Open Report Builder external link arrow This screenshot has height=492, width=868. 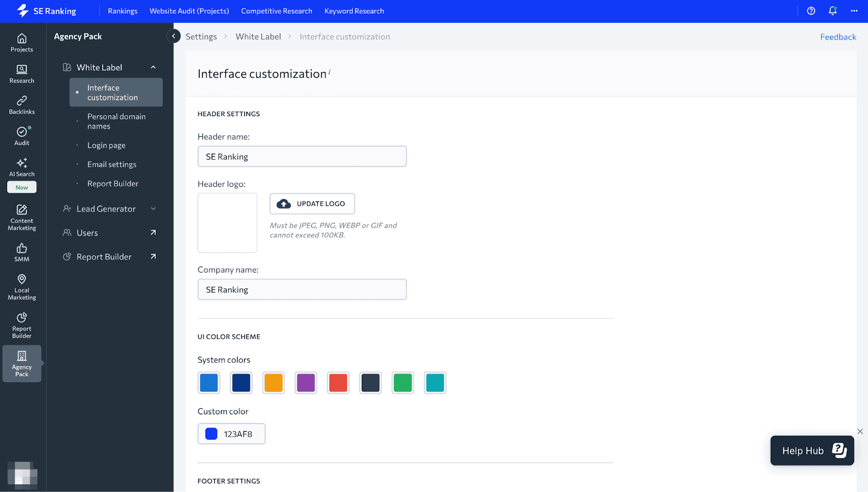point(153,256)
